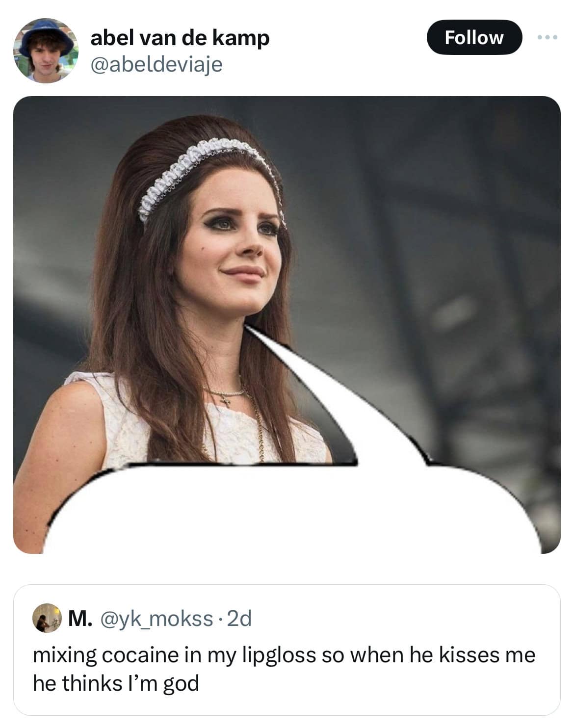The width and height of the screenshot is (574, 728).
Task: Click the black Follow button
Action: (473, 37)
